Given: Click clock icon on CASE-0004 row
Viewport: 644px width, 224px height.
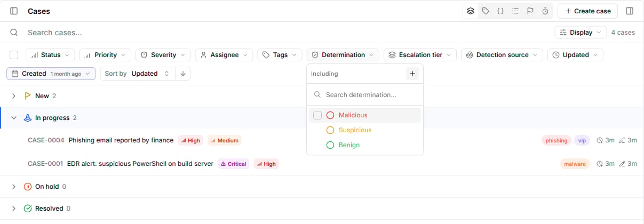Looking at the screenshot, I should coord(599,140).
